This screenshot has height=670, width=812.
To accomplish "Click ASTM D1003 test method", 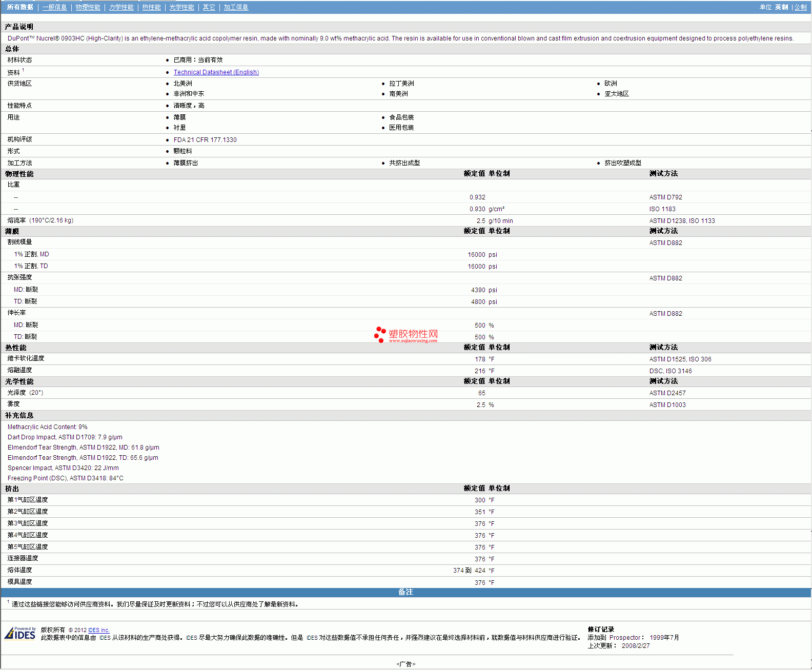I will point(667,405).
